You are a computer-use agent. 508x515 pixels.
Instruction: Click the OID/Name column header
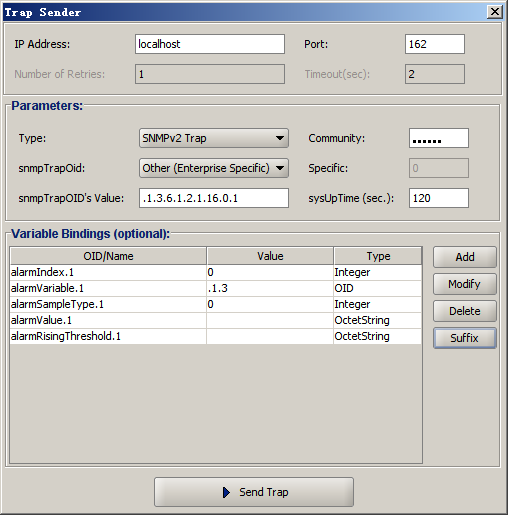[108, 256]
